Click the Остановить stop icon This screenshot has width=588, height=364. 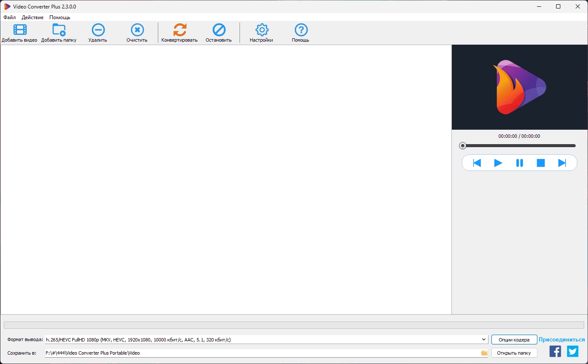[219, 30]
